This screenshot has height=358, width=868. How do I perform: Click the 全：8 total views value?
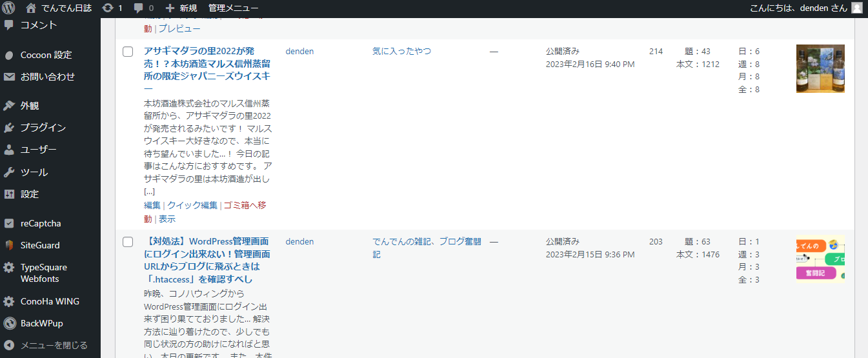click(749, 90)
